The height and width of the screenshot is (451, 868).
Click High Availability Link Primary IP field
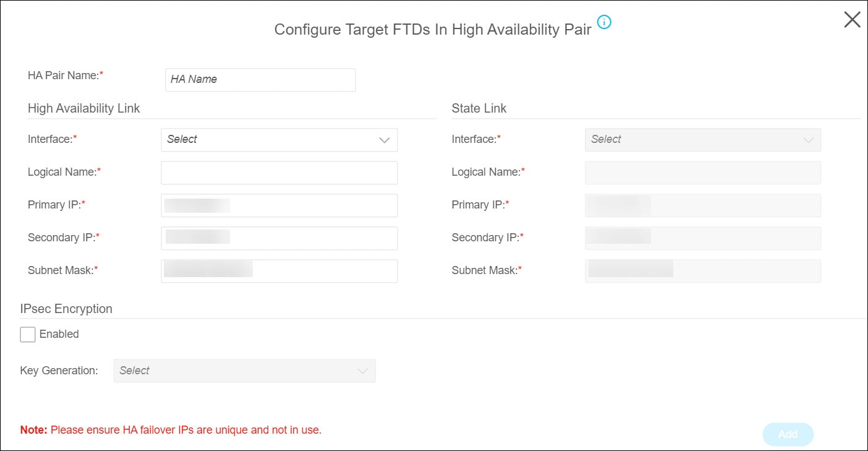click(x=279, y=205)
